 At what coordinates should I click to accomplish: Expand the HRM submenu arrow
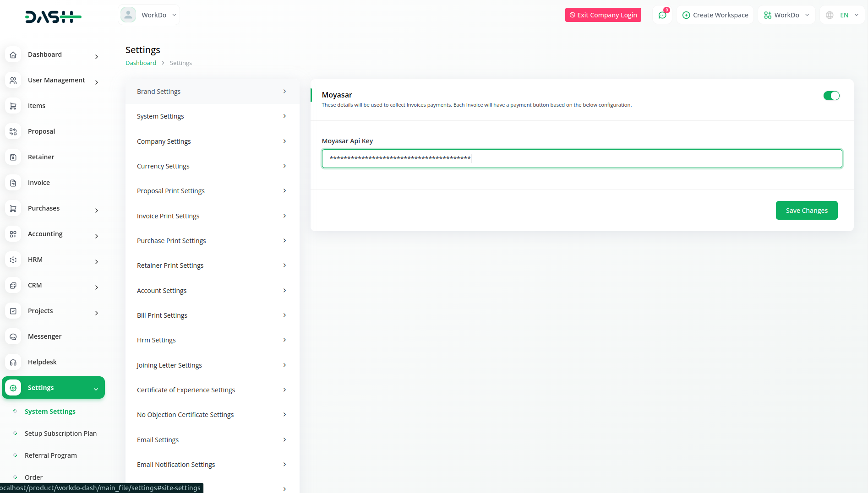tap(96, 262)
